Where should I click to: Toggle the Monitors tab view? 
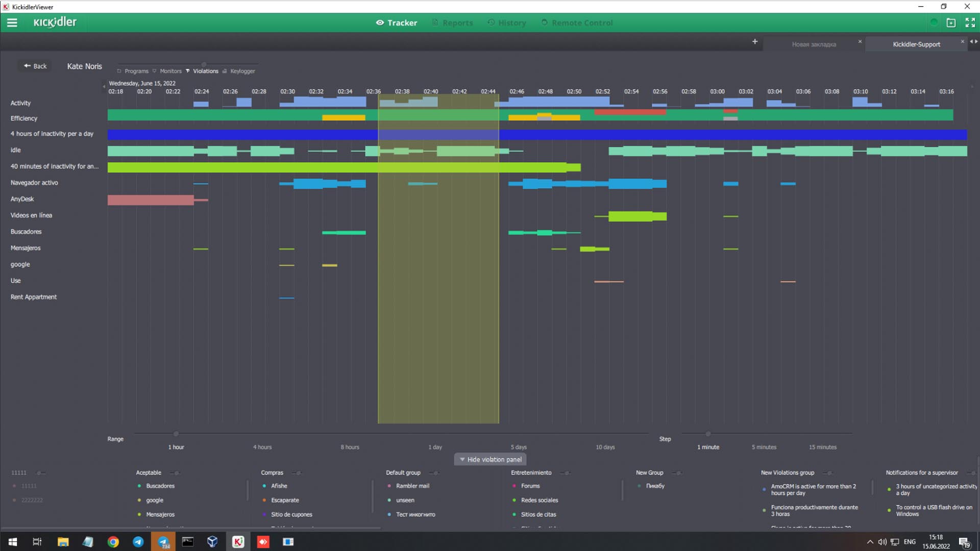click(x=170, y=70)
